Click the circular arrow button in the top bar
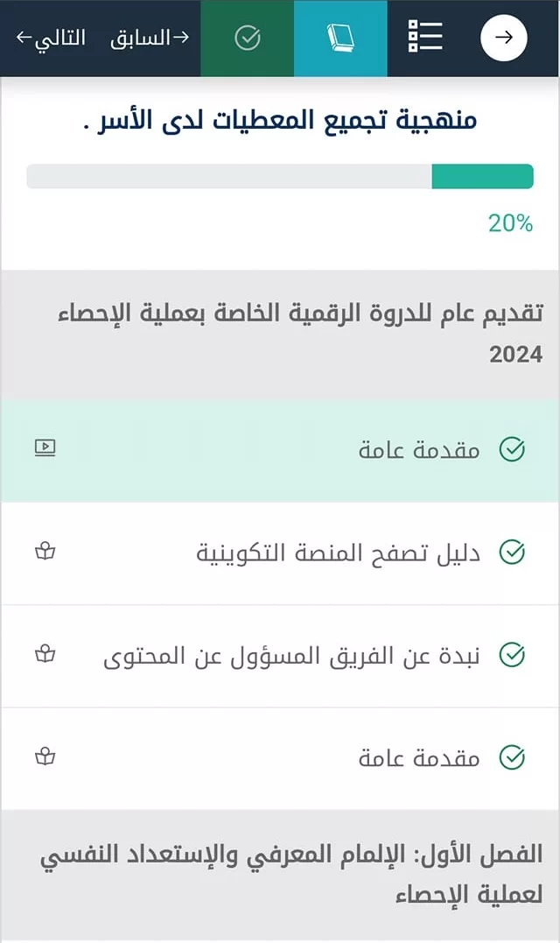The image size is (560, 943). [x=503, y=38]
